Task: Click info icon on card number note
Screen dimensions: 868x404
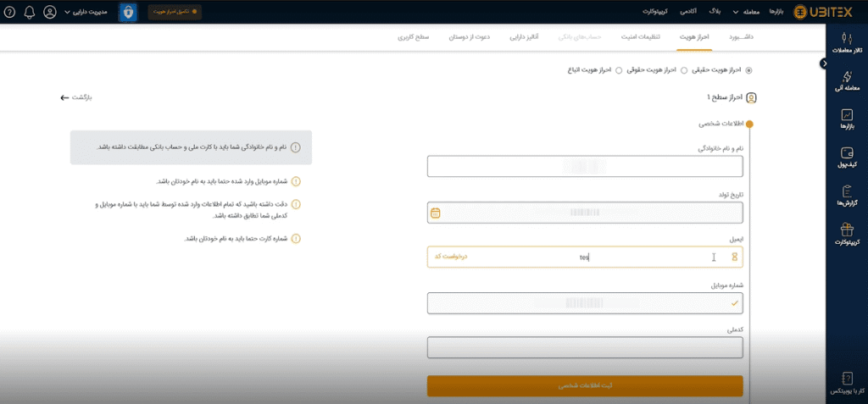Action: tap(296, 239)
